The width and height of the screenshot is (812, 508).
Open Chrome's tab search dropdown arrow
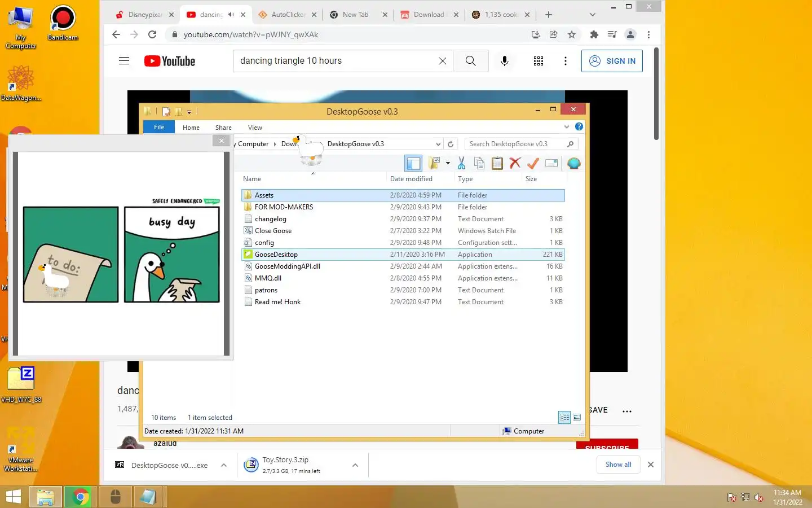[592, 15]
